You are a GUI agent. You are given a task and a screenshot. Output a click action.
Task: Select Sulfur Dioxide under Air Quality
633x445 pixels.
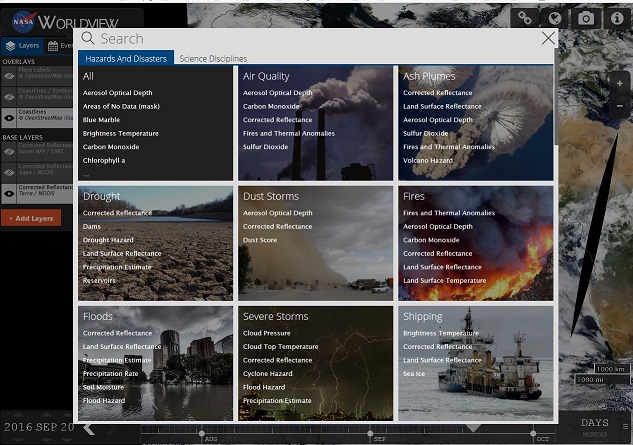tap(265, 147)
